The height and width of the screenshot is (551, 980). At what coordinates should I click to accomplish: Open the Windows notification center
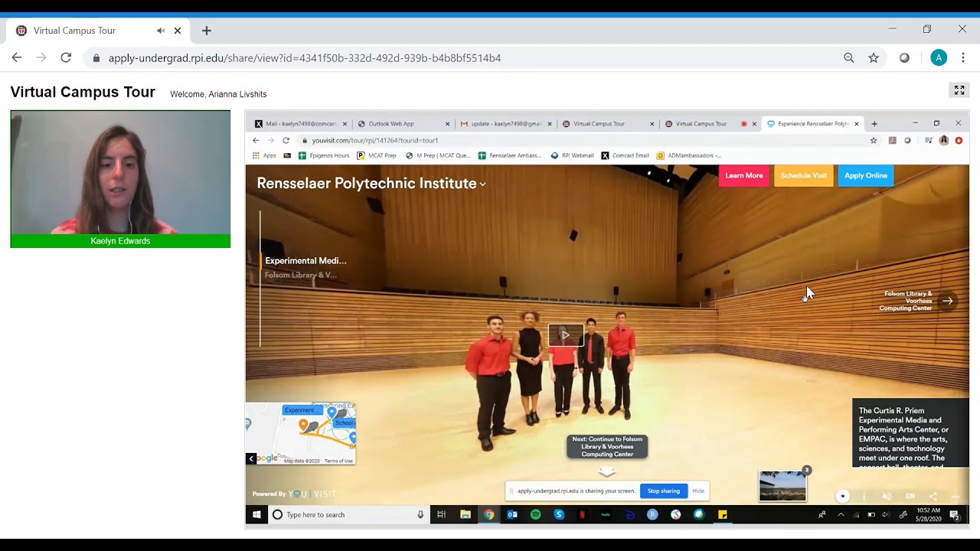(x=955, y=515)
